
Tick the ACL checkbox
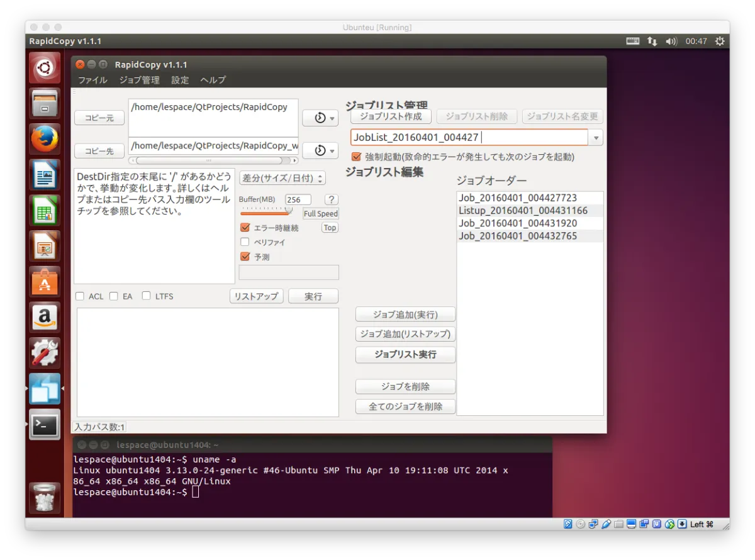[80, 296]
